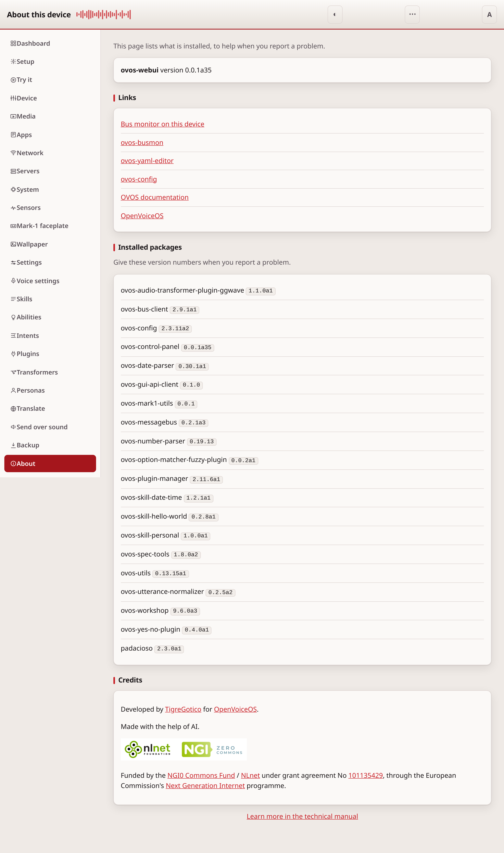Image resolution: width=504 pixels, height=853 pixels.
Task: Open the ovos-yaml-editor link
Action: coord(147,161)
